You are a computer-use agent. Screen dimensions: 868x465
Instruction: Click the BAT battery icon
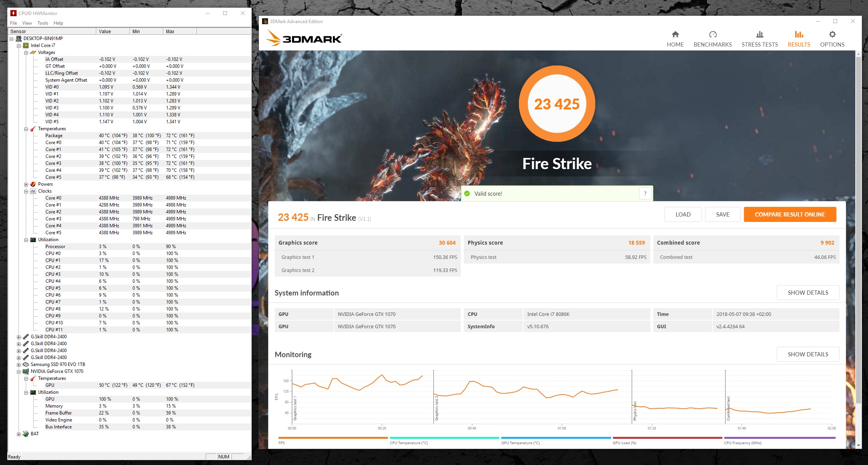pos(26,434)
